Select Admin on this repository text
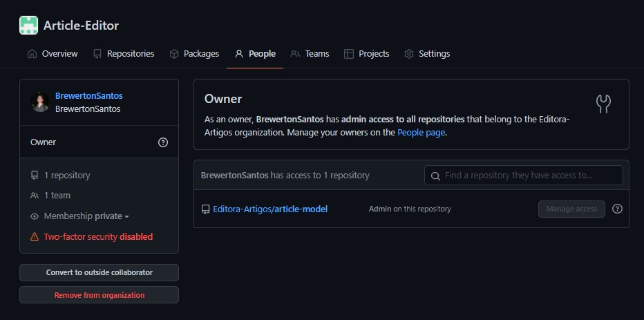 pos(410,209)
